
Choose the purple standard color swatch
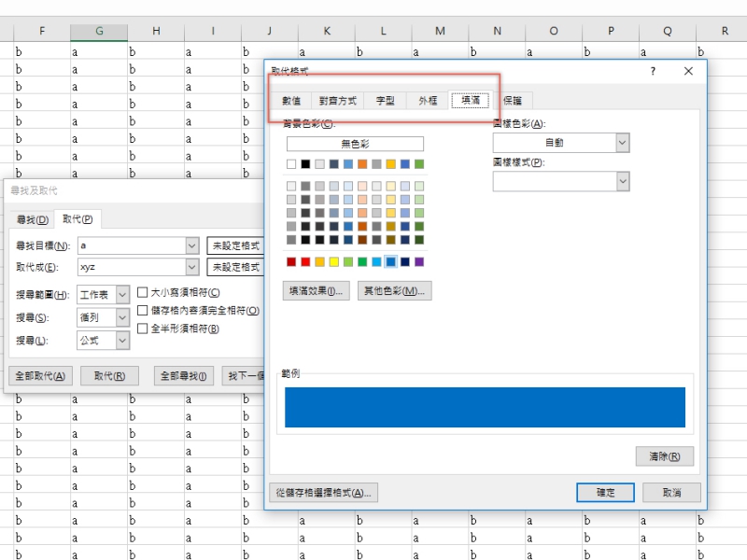[418, 262]
